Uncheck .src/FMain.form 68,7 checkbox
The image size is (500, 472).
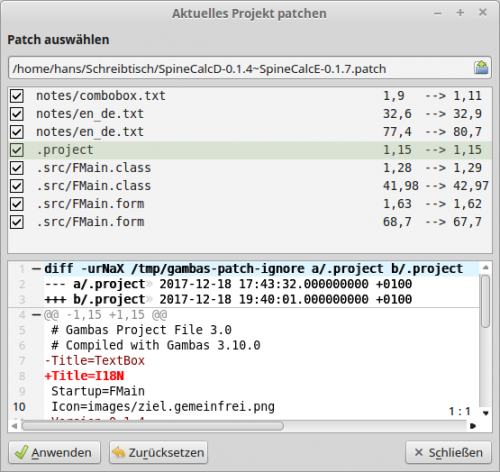coord(17,222)
